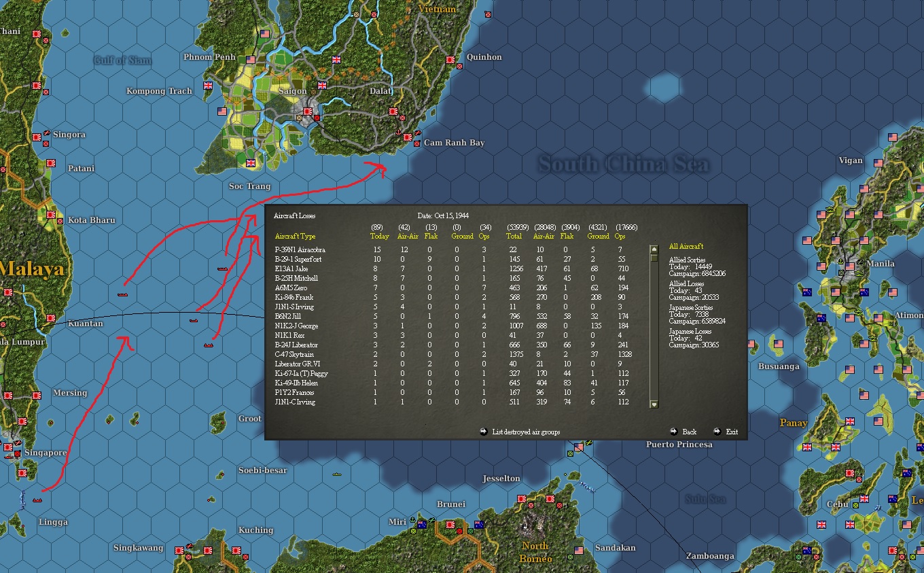
Task: Sort by the Flak header under (3904)
Action: coord(567,237)
